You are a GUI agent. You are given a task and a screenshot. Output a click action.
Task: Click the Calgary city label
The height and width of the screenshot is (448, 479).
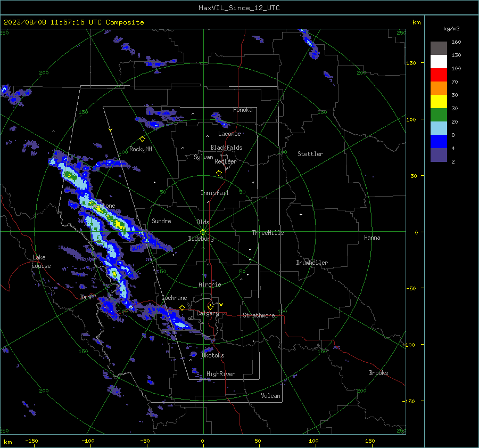tap(208, 313)
